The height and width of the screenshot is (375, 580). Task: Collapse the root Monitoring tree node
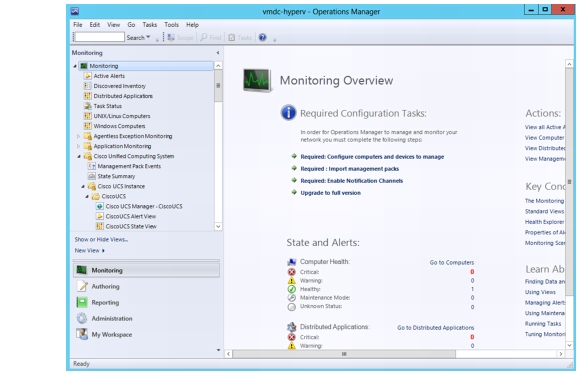coord(75,66)
